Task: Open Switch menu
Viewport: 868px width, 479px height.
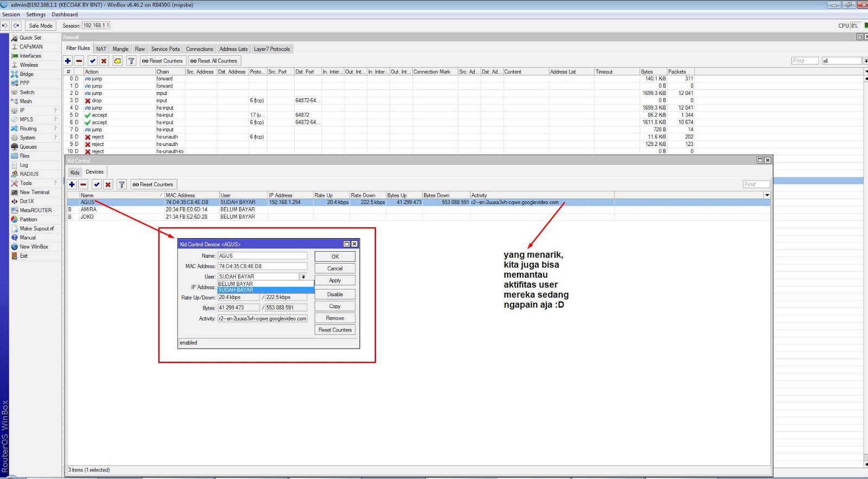Action: pyautogui.click(x=27, y=92)
